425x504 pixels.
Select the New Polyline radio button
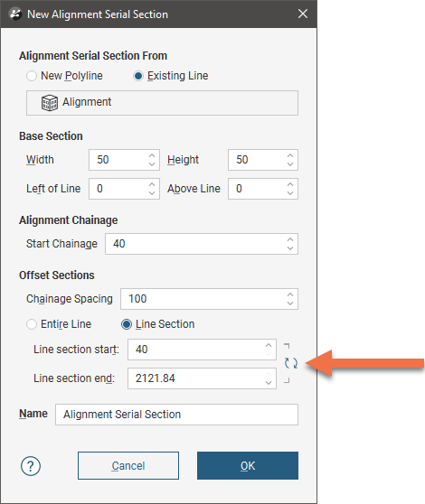32,76
